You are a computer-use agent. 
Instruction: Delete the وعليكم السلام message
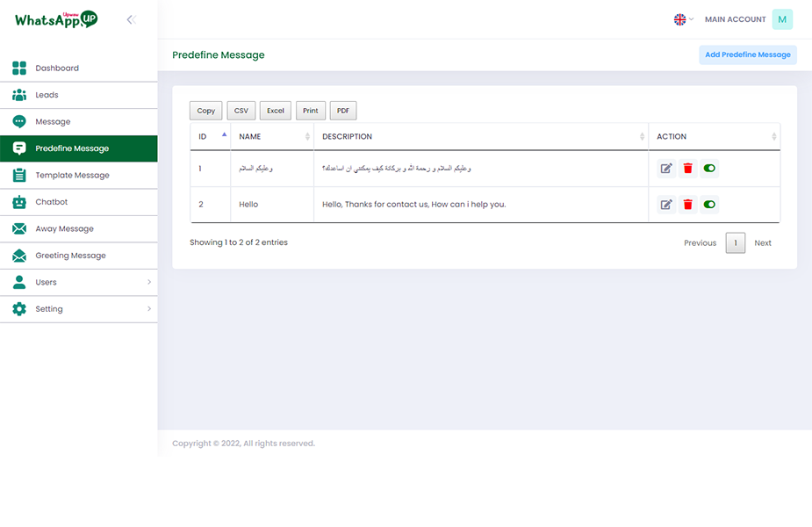[687, 168]
